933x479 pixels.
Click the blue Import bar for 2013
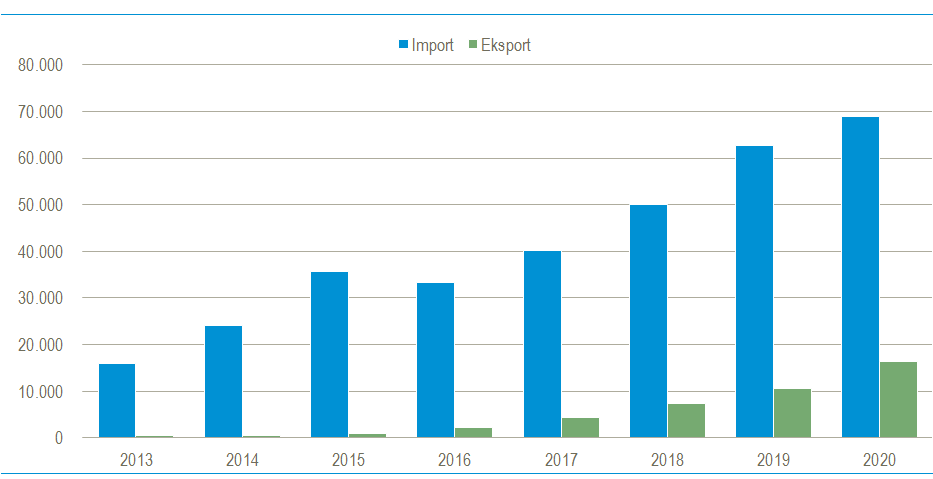point(117,400)
